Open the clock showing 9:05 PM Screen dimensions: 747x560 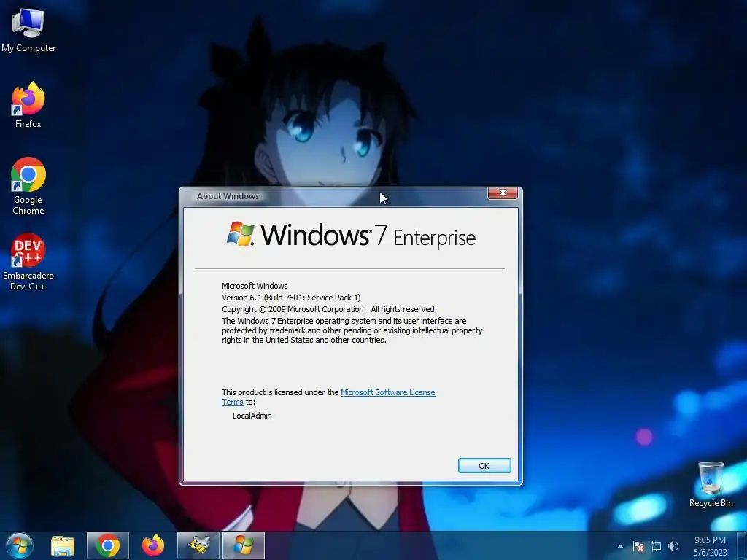pyautogui.click(x=710, y=546)
